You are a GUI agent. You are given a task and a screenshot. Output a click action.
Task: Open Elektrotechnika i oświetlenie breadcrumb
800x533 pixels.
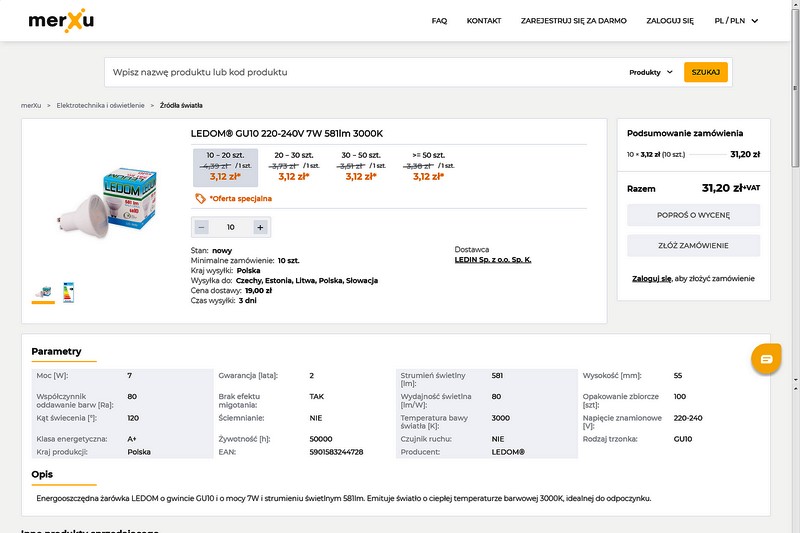pyautogui.click(x=101, y=106)
